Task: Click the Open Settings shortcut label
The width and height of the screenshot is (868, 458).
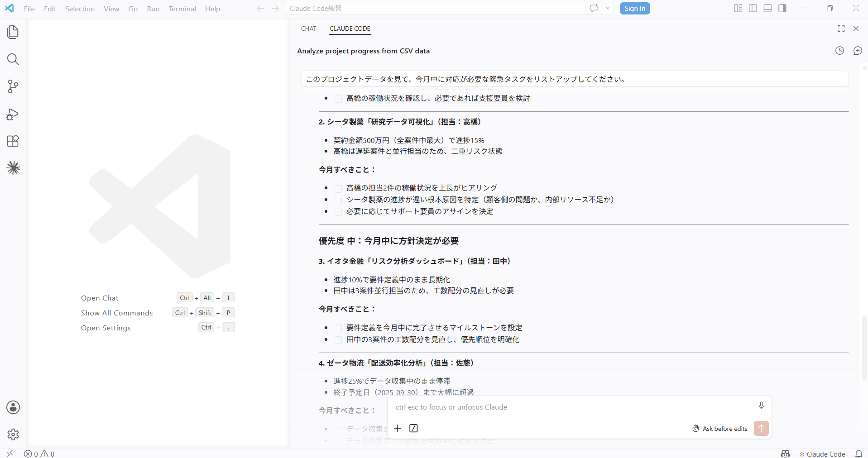Action: click(x=106, y=328)
